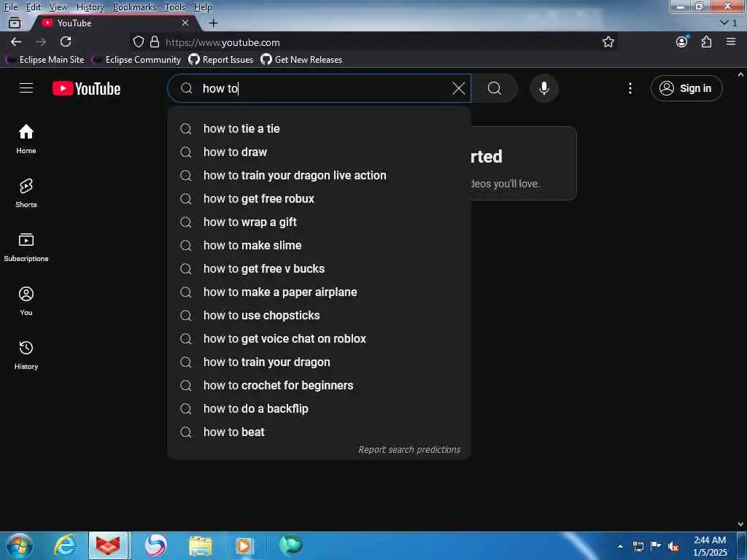The height and width of the screenshot is (560, 747).
Task: Open the browser application hamburger menu
Action: click(731, 42)
